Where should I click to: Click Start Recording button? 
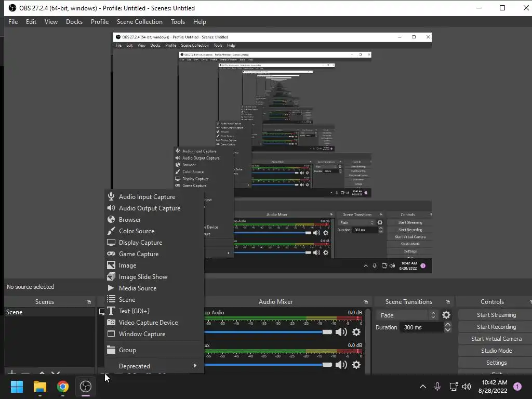coord(496,327)
